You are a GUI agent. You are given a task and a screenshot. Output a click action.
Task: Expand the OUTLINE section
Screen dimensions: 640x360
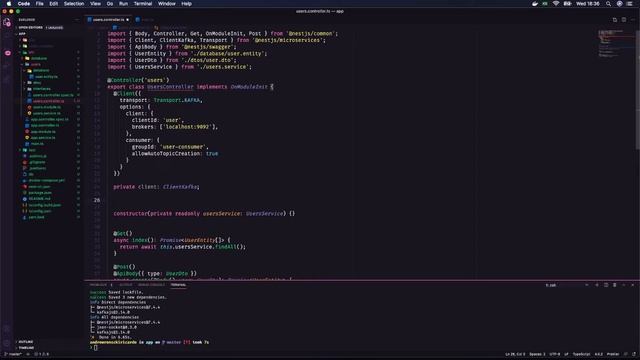click(26, 342)
